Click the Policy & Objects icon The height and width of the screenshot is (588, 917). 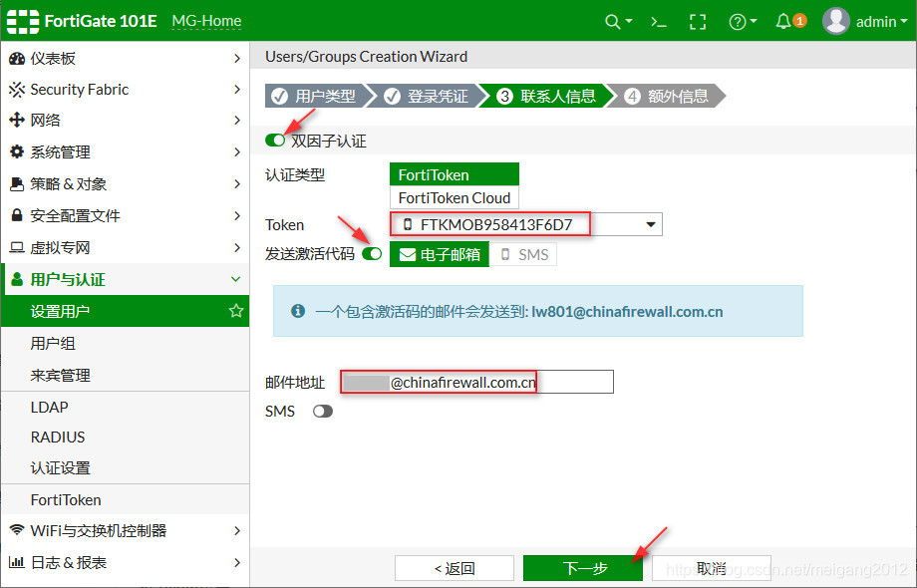(17, 183)
